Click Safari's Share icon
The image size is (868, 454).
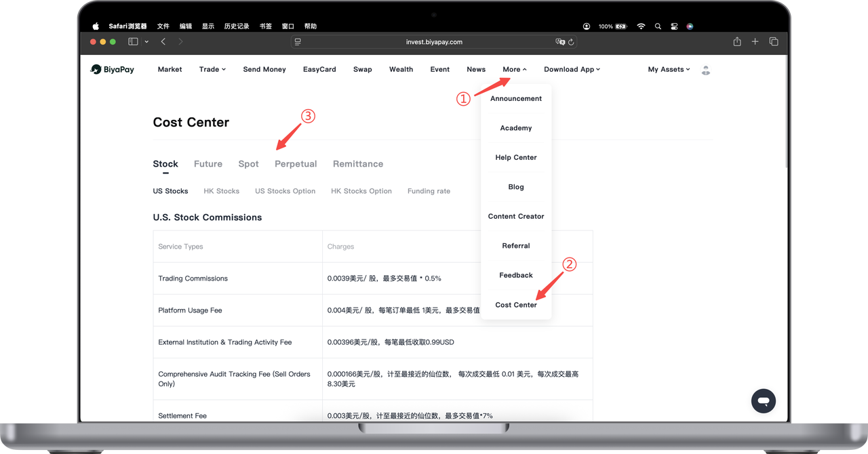tap(737, 42)
